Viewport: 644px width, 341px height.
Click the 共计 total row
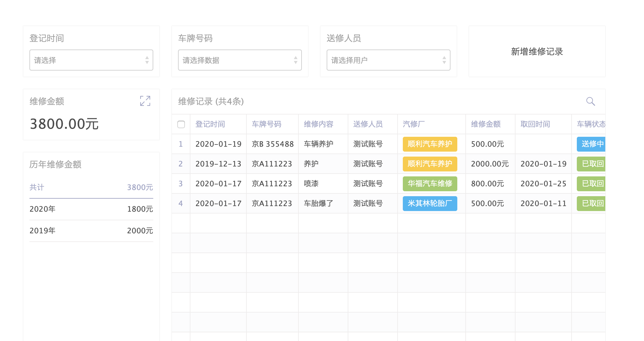[91, 187]
